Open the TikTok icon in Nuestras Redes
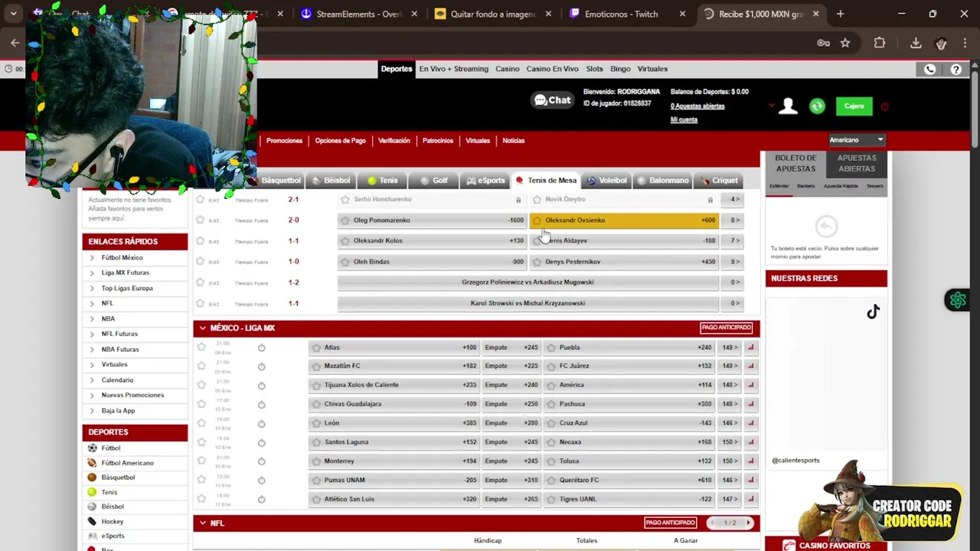The height and width of the screenshot is (551, 980). [x=873, y=311]
